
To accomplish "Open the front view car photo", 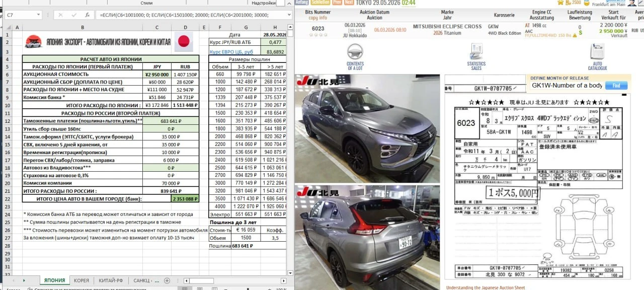I will pos(366,128).
